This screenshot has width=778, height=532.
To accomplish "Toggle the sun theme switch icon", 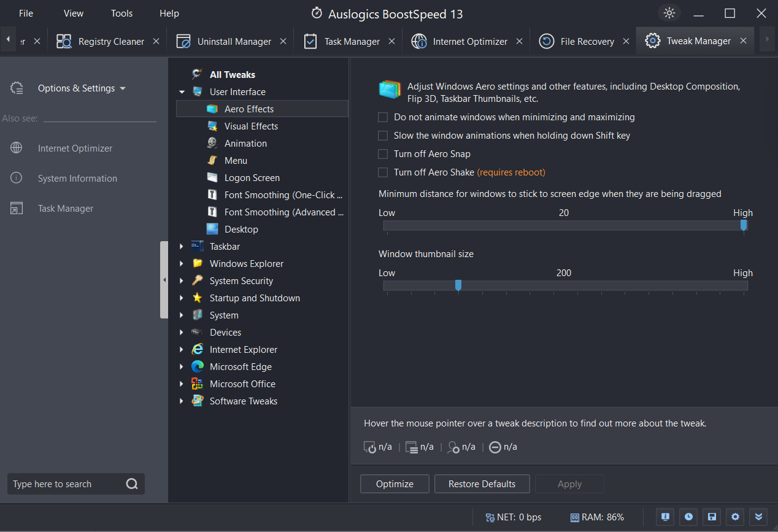I will click(x=669, y=13).
